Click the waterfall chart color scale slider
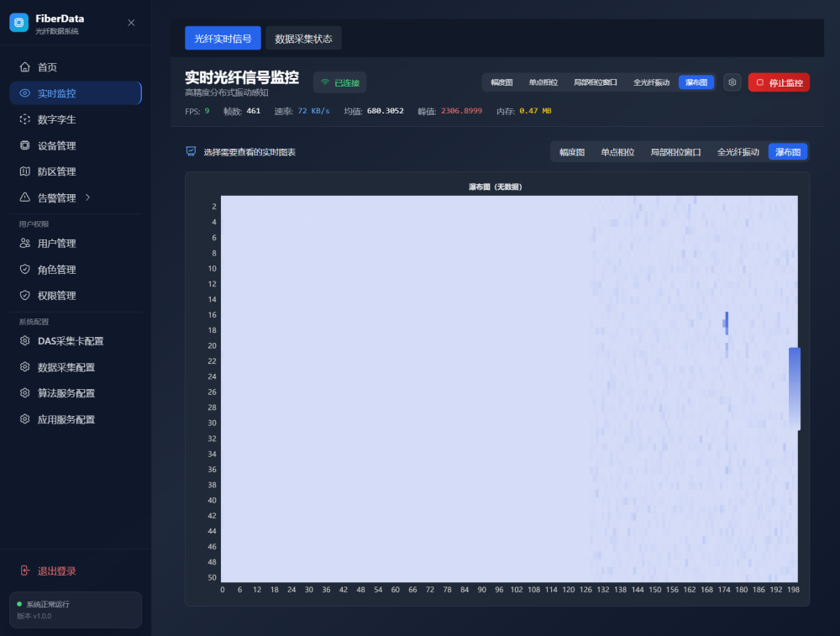The image size is (840, 636). click(795, 388)
